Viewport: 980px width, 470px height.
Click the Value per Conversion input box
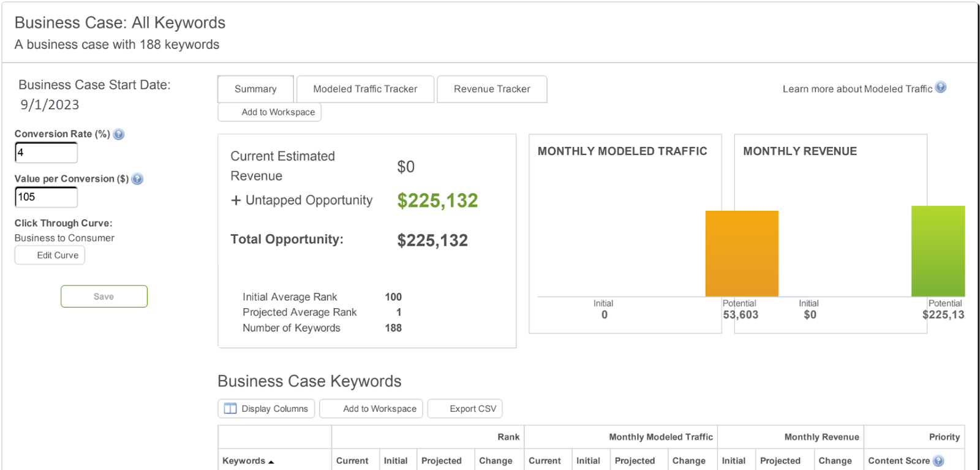click(47, 197)
